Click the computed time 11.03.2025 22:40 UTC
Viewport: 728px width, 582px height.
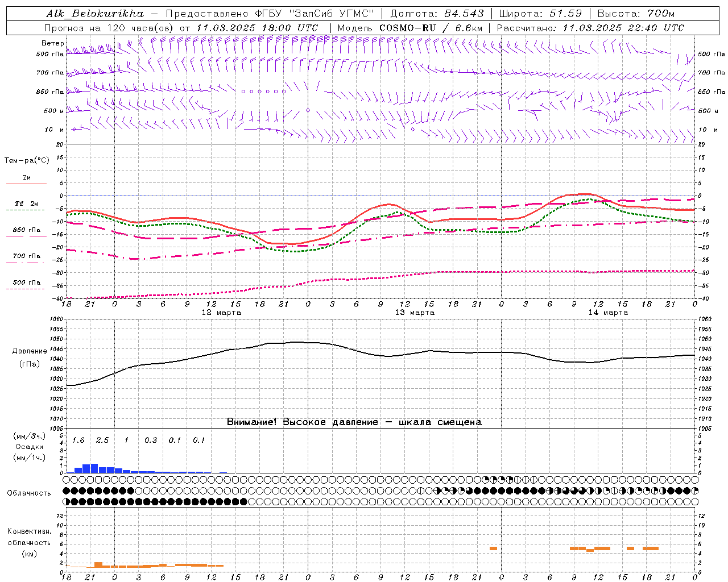pos(624,28)
